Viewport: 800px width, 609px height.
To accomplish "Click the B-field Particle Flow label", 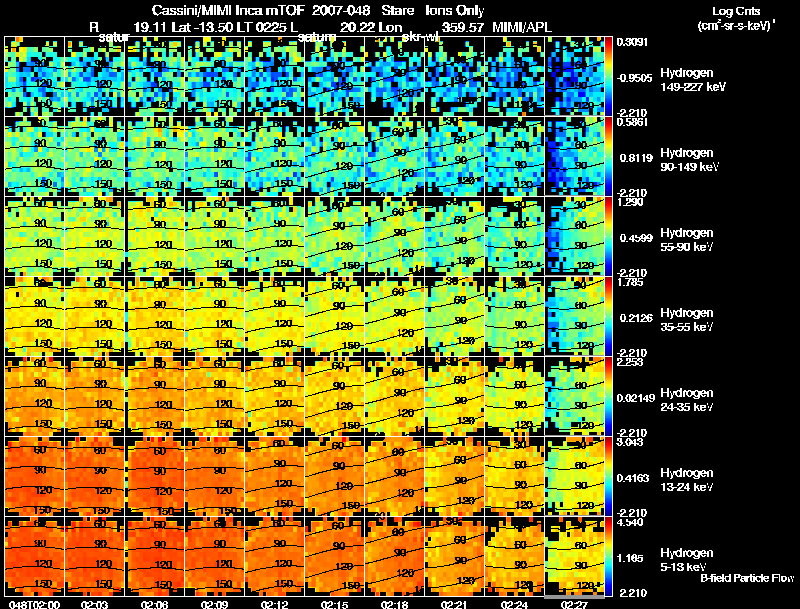I will 747,578.
